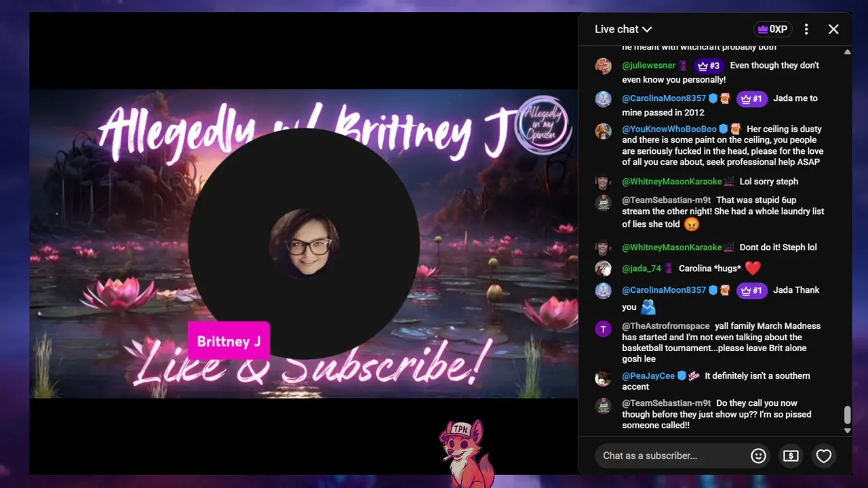This screenshot has width=868, height=488.
Task: Click the text 'It definitely isn't a southern accent'
Action: [x=716, y=381]
